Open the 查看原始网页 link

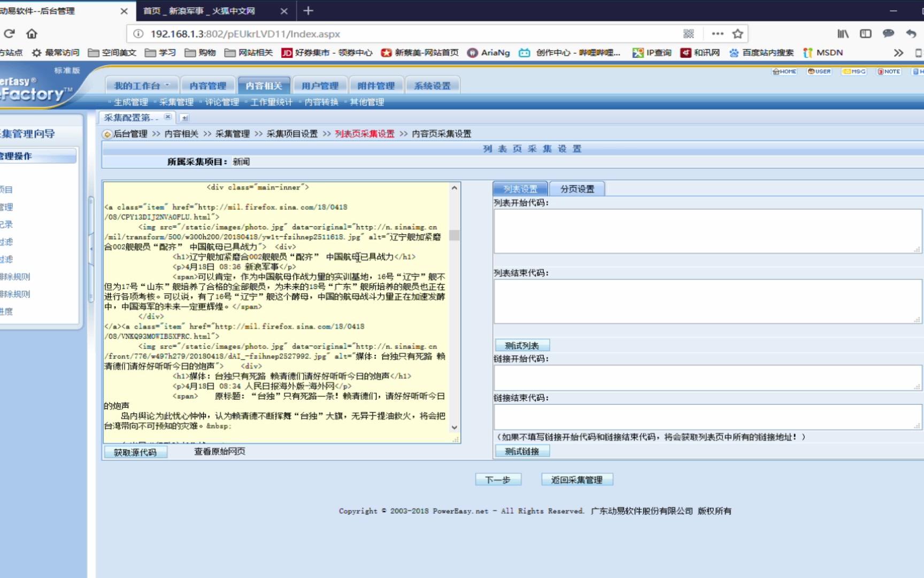[219, 452]
